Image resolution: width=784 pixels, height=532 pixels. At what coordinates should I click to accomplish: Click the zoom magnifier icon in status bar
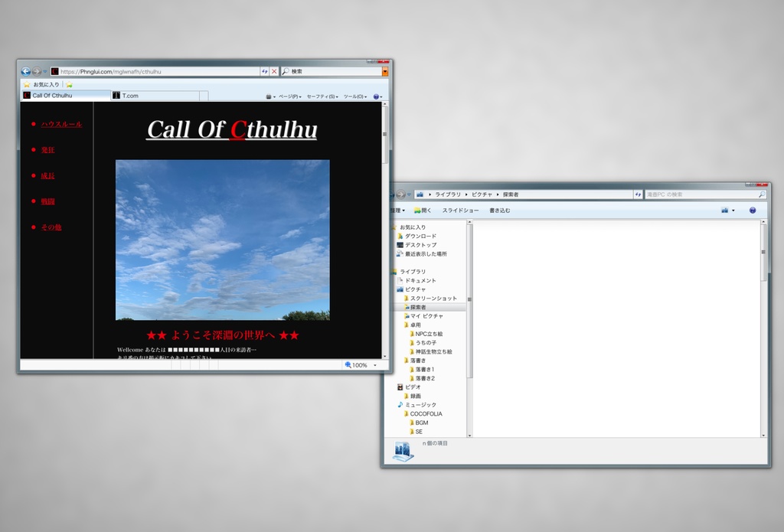(x=348, y=365)
